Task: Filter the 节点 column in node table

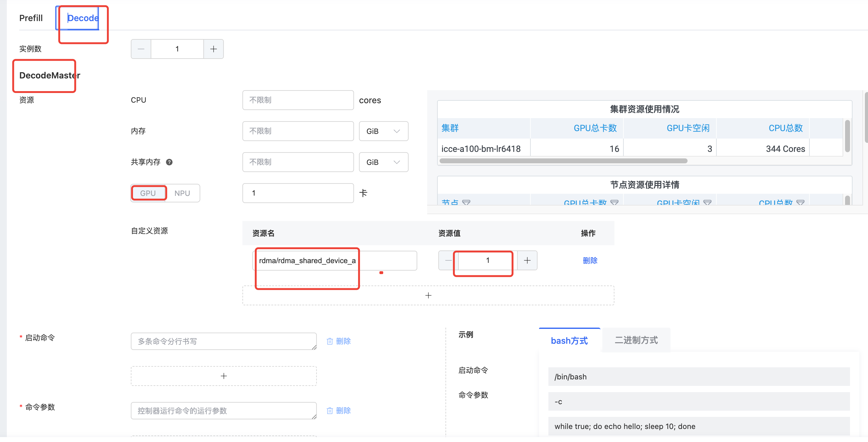Action: 466,202
